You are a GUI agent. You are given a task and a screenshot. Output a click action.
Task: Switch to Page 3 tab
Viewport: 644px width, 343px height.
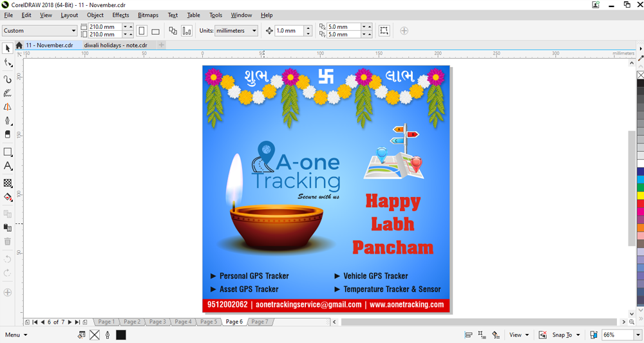tap(158, 322)
